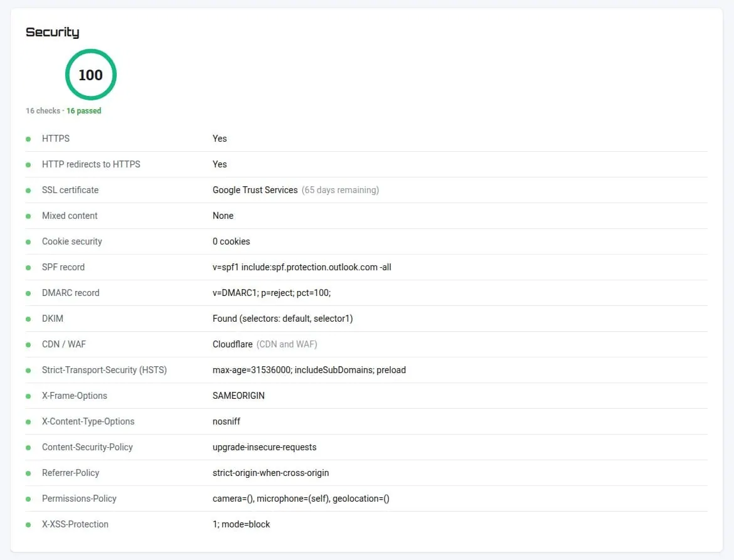The width and height of the screenshot is (734, 560).
Task: Click the green dot for X-XSS-Protection
Action: 28,525
